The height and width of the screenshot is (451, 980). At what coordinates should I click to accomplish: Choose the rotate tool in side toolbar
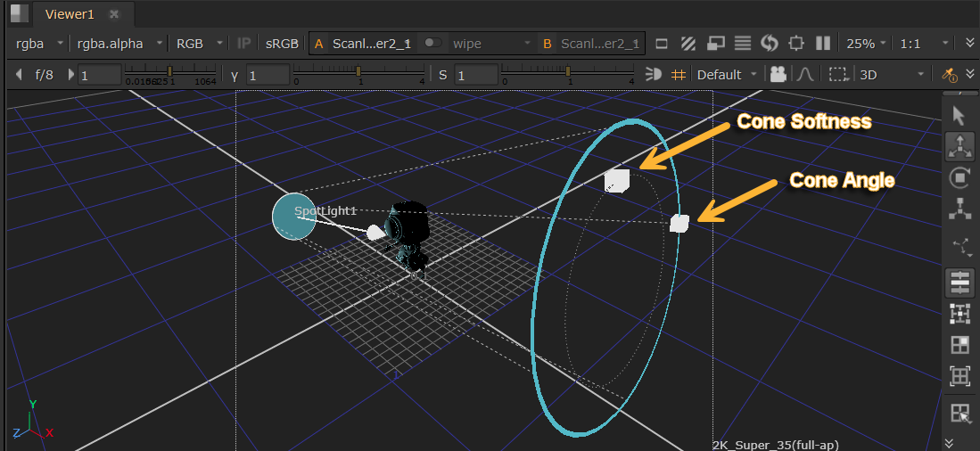click(959, 177)
